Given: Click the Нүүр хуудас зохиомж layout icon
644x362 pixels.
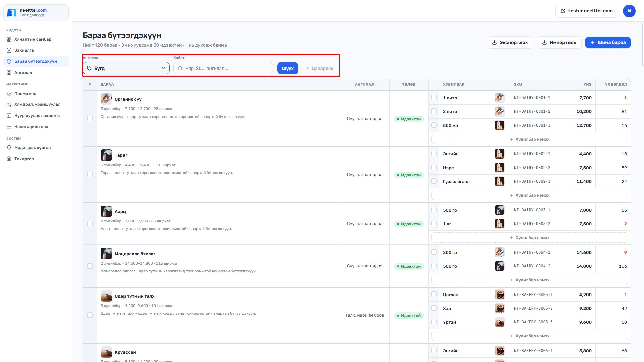Looking at the screenshot, I should [9, 116].
